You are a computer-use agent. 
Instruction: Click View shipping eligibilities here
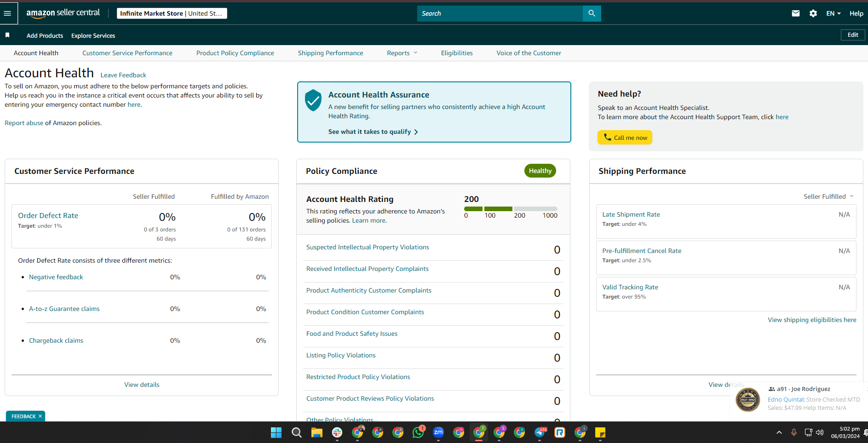tap(812, 320)
